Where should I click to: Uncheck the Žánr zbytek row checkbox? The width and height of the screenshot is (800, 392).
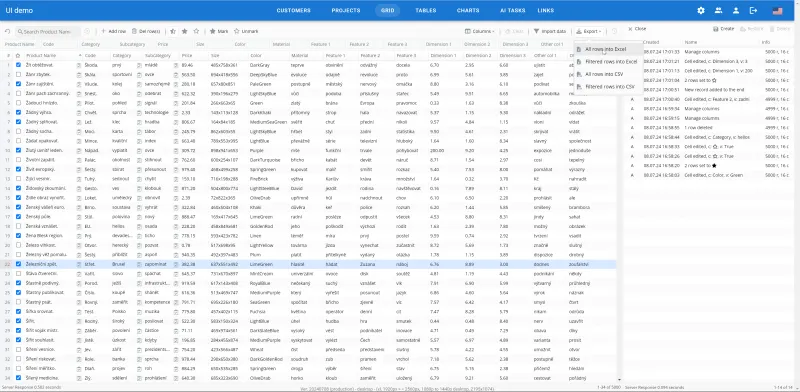pyautogui.click(x=18, y=75)
